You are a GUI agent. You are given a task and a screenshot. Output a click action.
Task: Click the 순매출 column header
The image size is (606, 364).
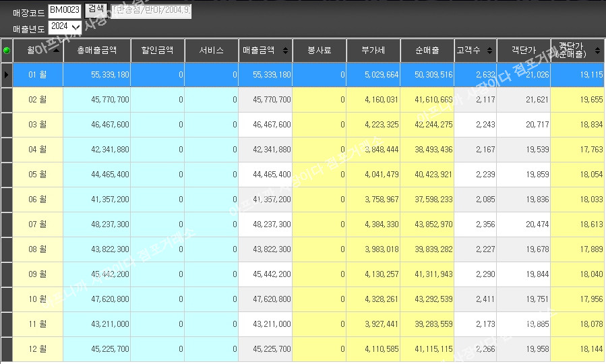coord(427,51)
